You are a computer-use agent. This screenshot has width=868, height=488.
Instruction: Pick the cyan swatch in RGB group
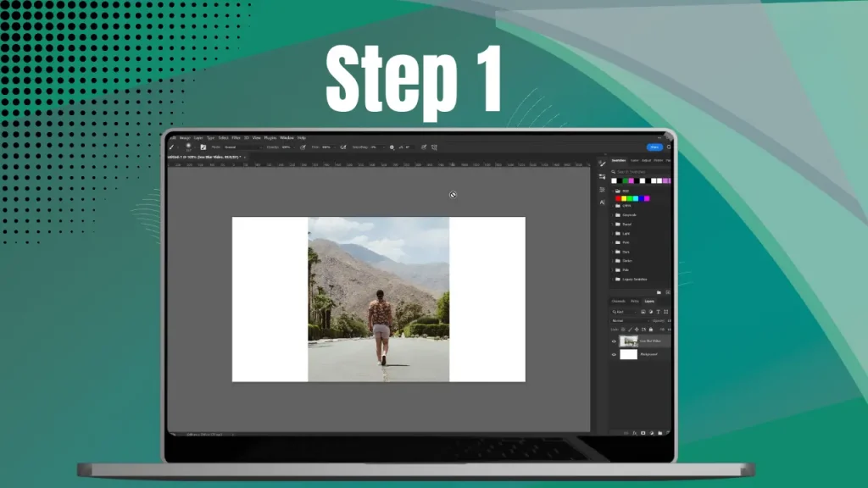point(636,198)
